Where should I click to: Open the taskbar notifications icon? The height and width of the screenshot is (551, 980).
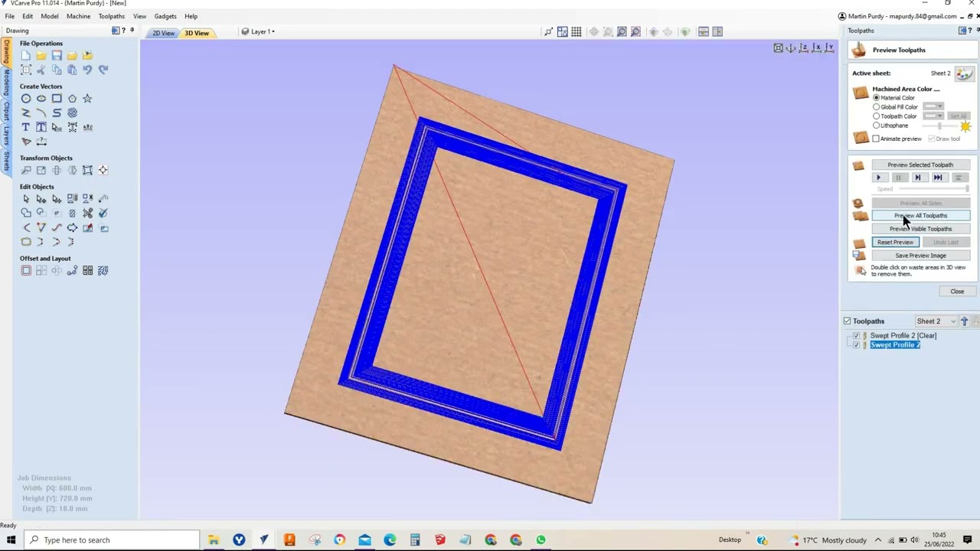click(x=969, y=540)
